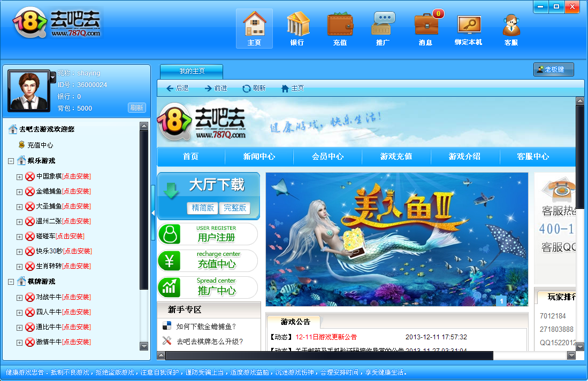
Task: Expand the 快乐30秒 tree node
Action: [19, 252]
